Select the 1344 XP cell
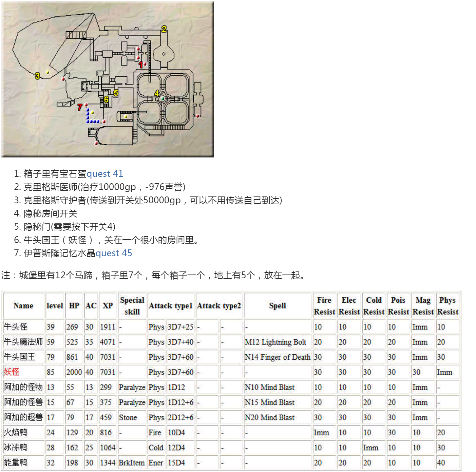 [x=108, y=463]
